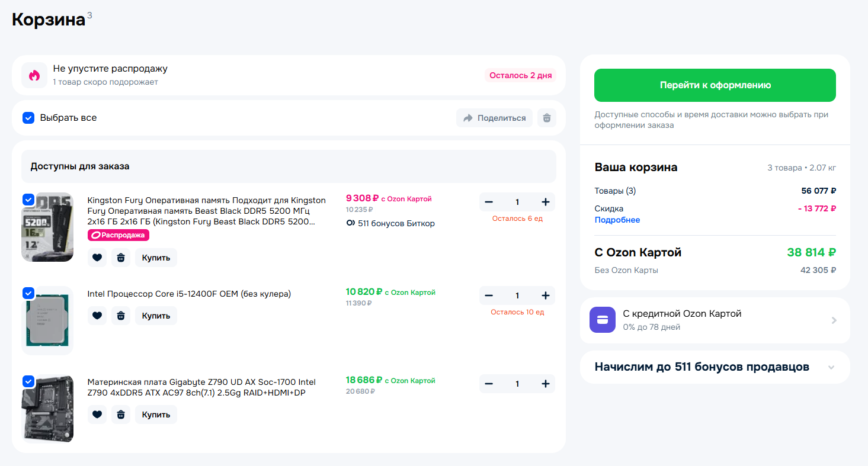Screen dimensions: 868x466
Task: Click quantity field of Gigabyte Z790 motherboard
Action: (517, 384)
